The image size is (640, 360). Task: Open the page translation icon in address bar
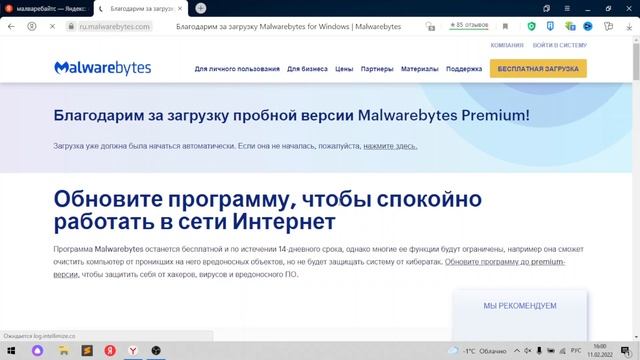430,27
